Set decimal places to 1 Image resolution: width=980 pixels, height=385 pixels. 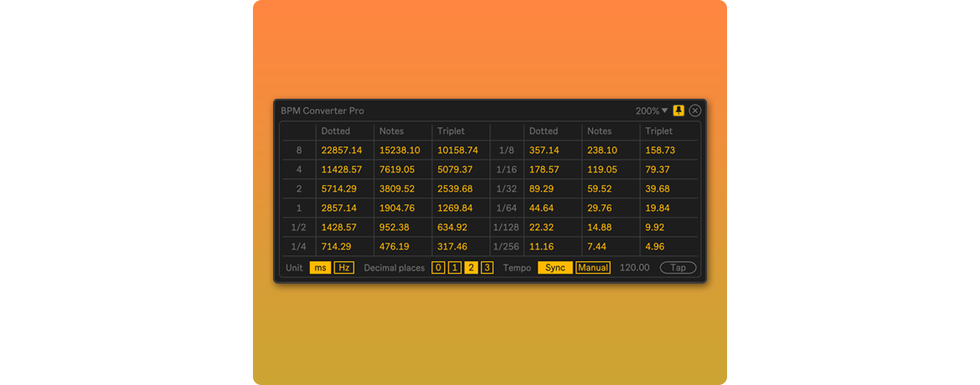coord(454,268)
